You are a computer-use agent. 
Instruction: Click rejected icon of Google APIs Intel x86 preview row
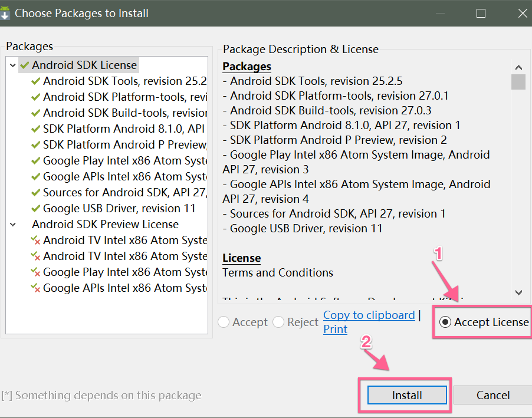35,288
